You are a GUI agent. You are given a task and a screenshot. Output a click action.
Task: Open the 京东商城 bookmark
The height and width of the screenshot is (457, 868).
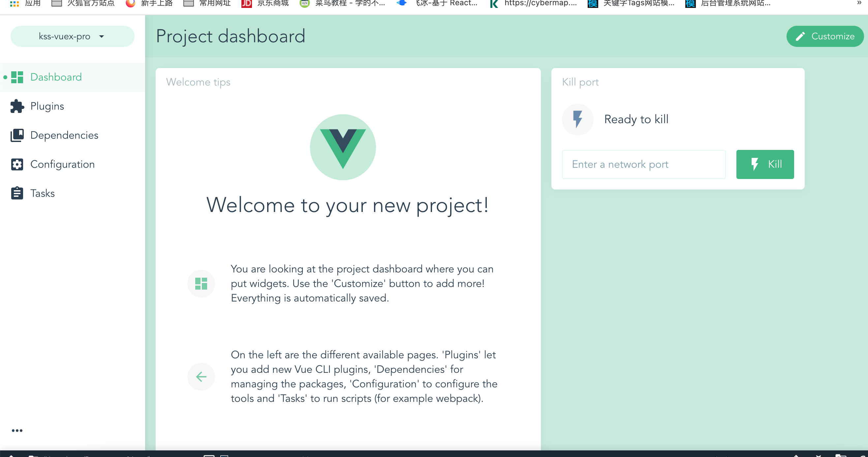tap(265, 3)
